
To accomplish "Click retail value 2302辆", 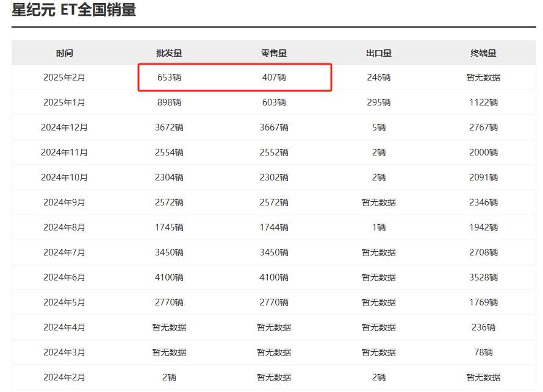I will (274, 177).
